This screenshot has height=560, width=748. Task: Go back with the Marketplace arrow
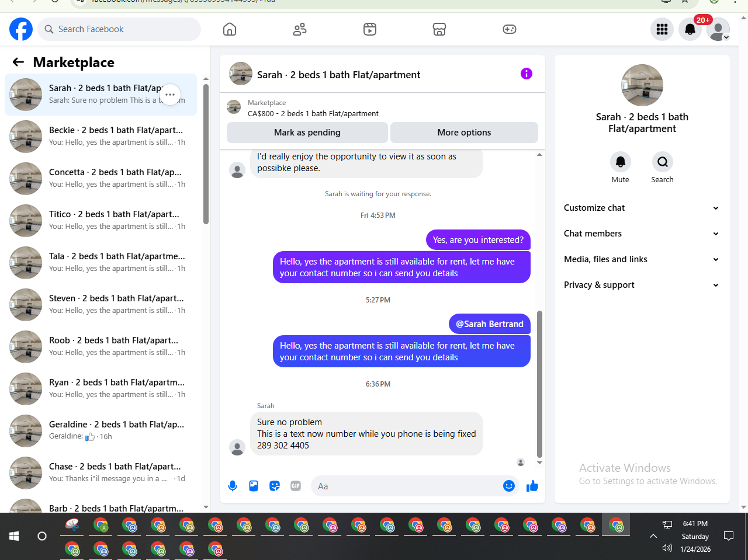pyautogui.click(x=18, y=62)
